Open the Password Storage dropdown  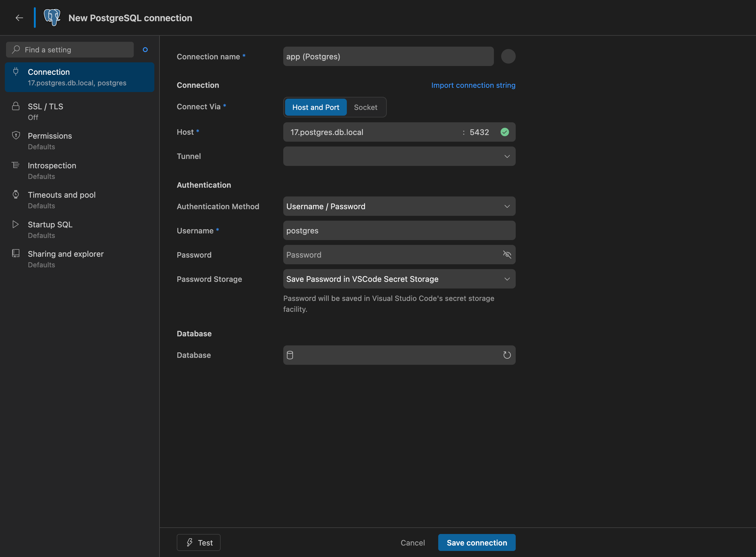[x=399, y=279]
